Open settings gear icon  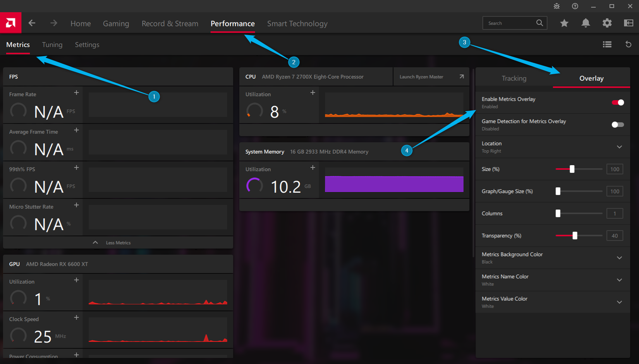click(607, 23)
